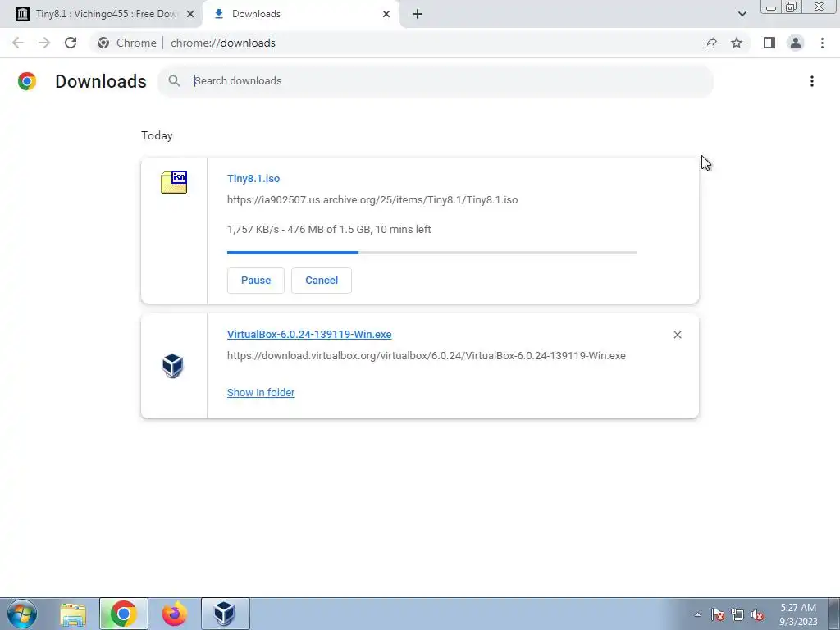Open the profile avatar menu
840x630 pixels.
click(796, 43)
